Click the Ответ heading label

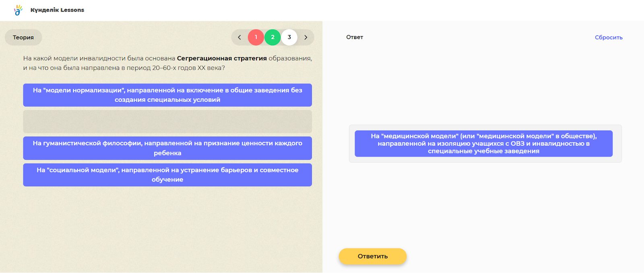point(355,37)
